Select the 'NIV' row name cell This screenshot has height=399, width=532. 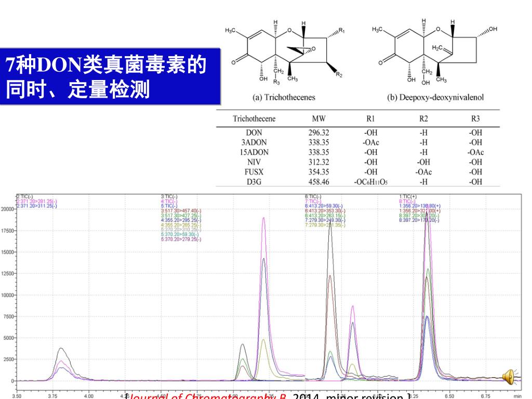point(254,162)
